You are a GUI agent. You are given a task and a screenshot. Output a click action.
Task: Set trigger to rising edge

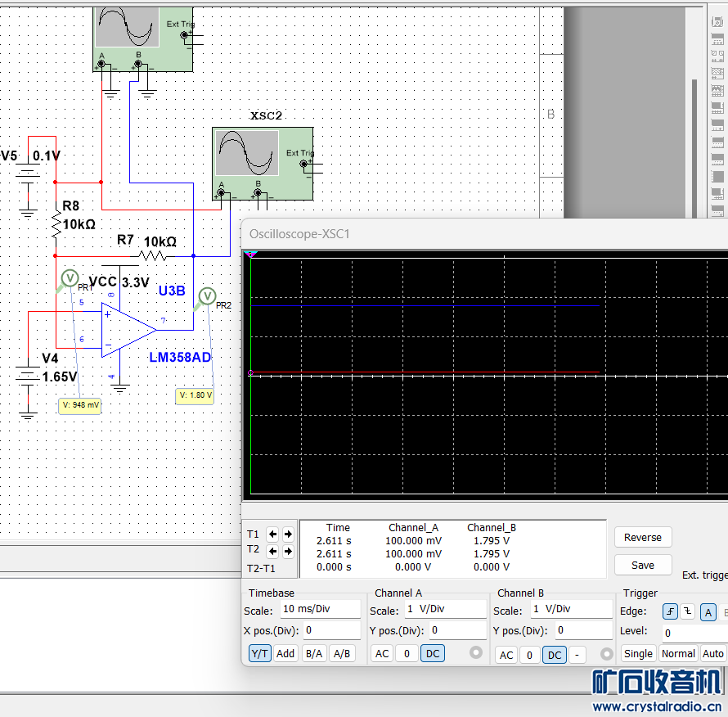coord(670,611)
